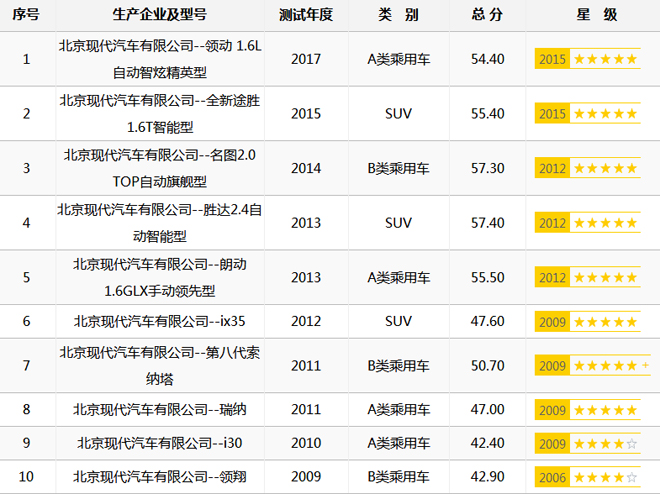Screen dimensions: 660x494
Task: Click the five-star-plus badge for 第八代索纳塔
Action: (x=593, y=366)
